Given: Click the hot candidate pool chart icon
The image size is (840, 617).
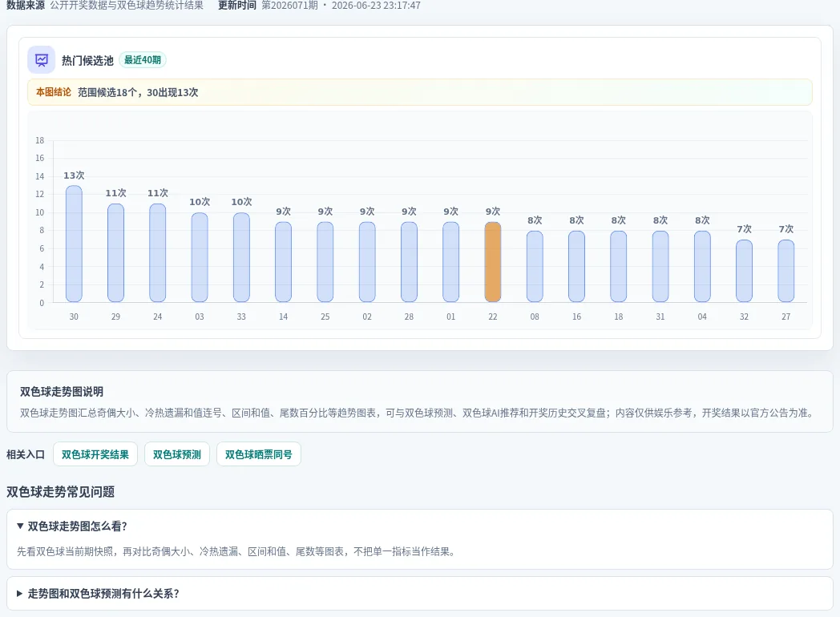Looking at the screenshot, I should click(x=41, y=60).
